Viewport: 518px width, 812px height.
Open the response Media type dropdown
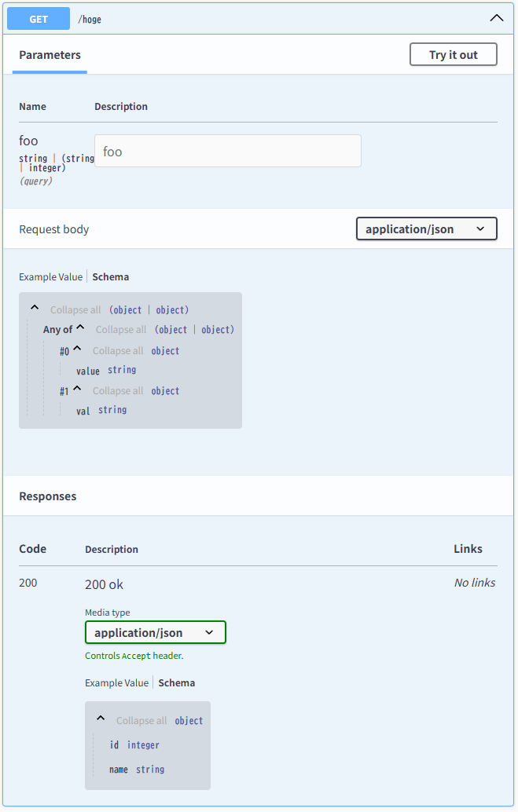(155, 632)
